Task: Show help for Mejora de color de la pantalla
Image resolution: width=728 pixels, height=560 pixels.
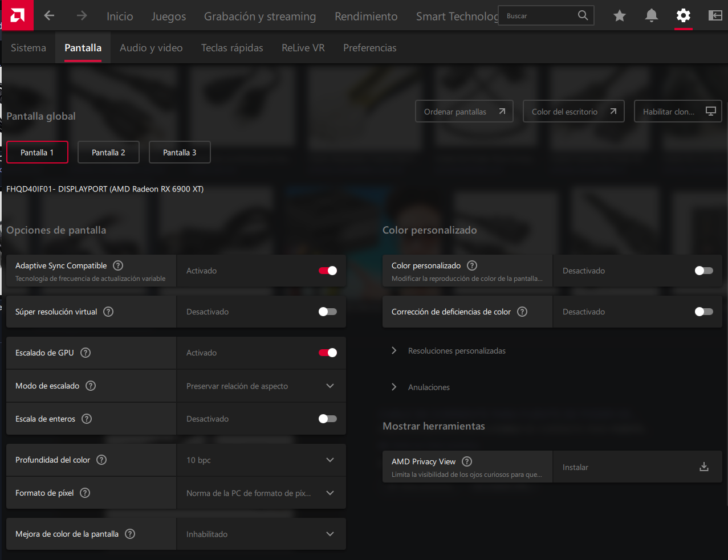Action: [x=130, y=534]
